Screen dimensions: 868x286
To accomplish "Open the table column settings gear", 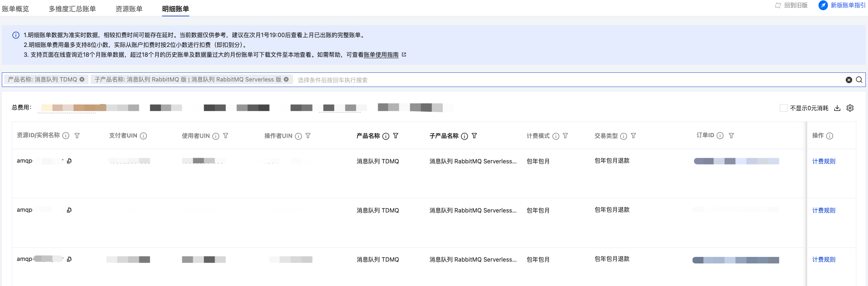I will [x=850, y=108].
